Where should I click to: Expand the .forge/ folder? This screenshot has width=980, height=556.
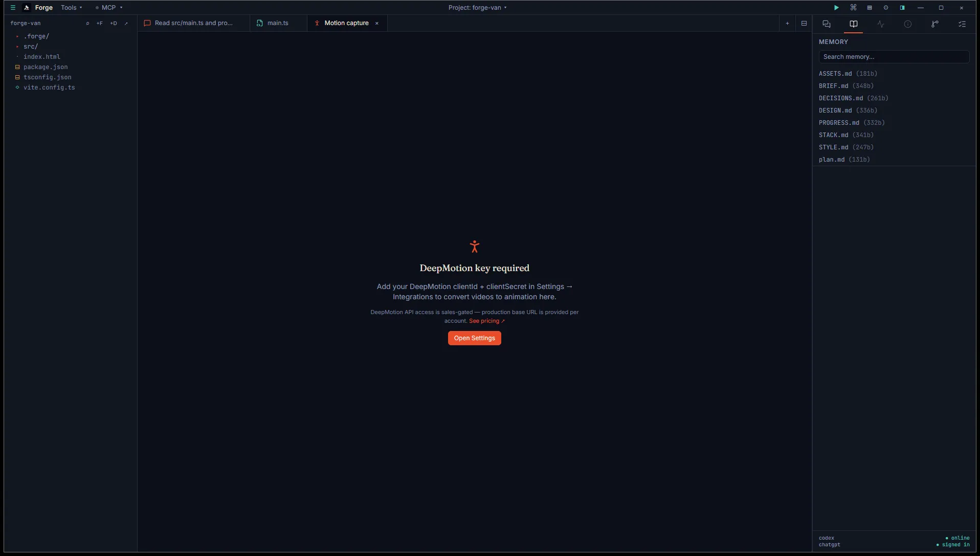[36, 36]
